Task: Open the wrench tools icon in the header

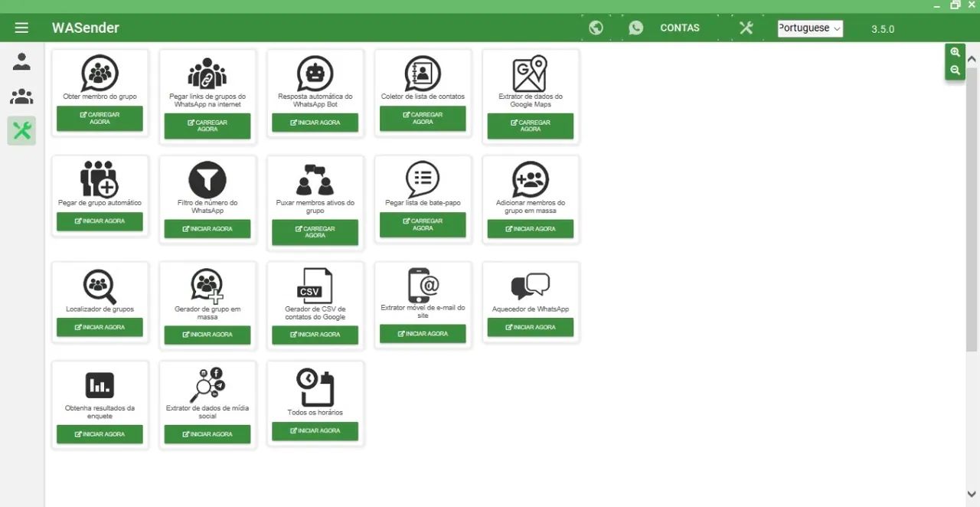Action: [746, 28]
